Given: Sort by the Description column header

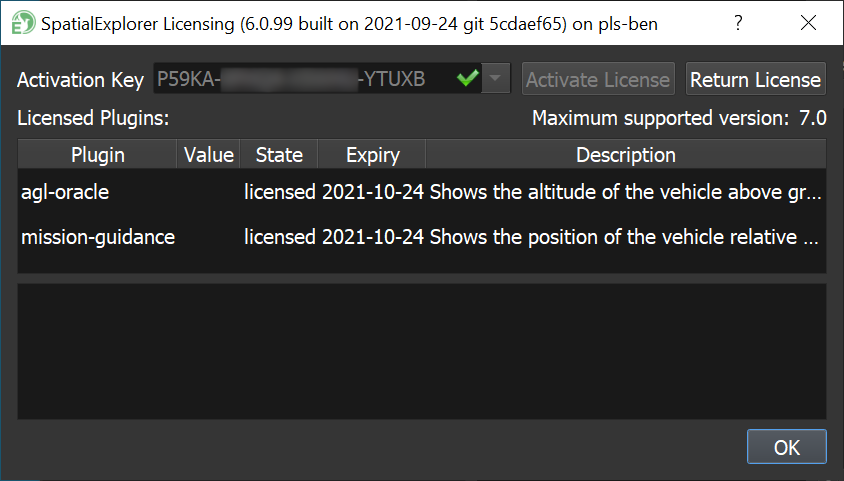Looking at the screenshot, I should pos(626,155).
